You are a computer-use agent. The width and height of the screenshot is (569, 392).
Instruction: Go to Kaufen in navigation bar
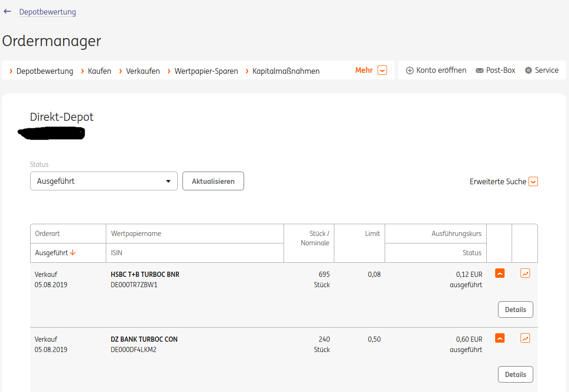point(99,71)
